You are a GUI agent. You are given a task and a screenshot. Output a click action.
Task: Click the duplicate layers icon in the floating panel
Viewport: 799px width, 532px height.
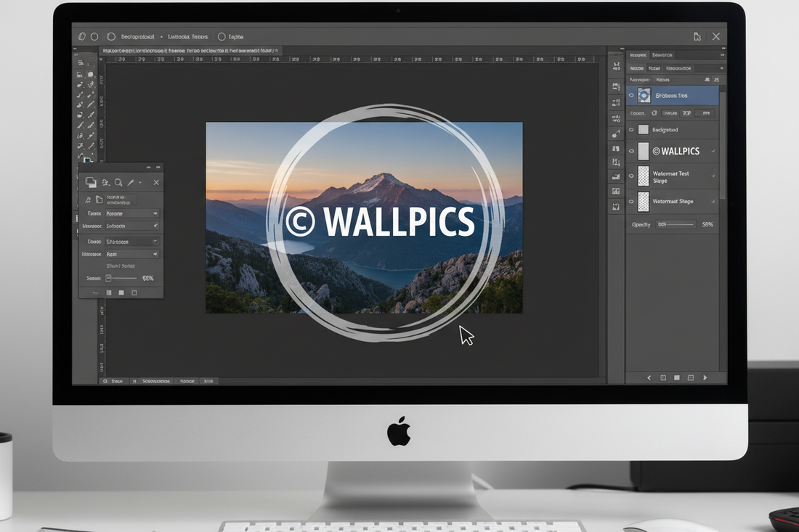pos(92,182)
